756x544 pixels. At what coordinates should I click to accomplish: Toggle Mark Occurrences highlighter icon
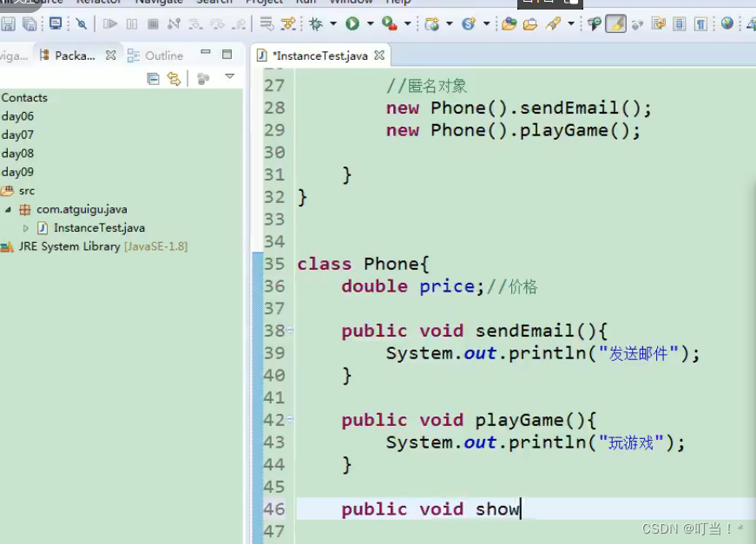[x=616, y=23]
